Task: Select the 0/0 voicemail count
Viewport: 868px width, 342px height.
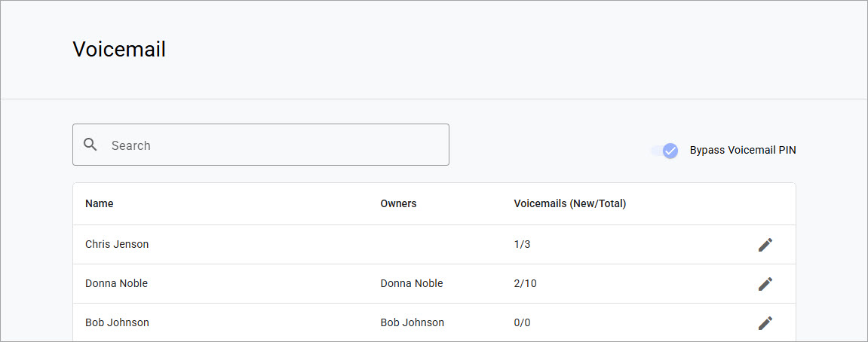Action: click(x=523, y=323)
